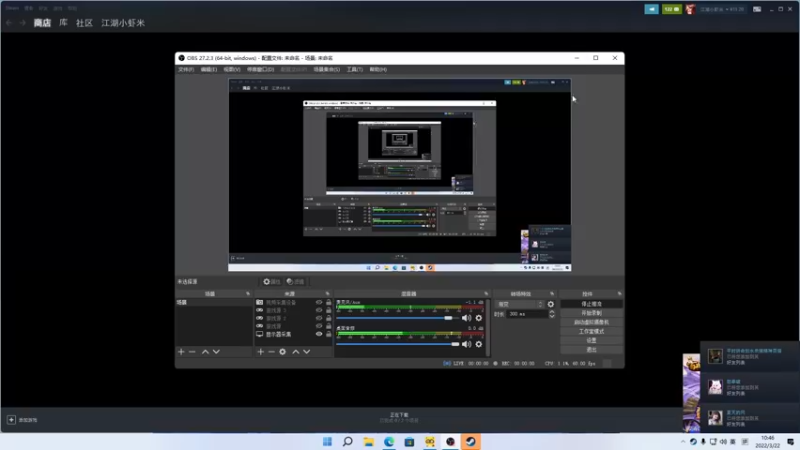Screen dimensions: 800x450
Task: Undock the Scene Transitions panel via popout icon
Action: pyautogui.click(x=552, y=294)
